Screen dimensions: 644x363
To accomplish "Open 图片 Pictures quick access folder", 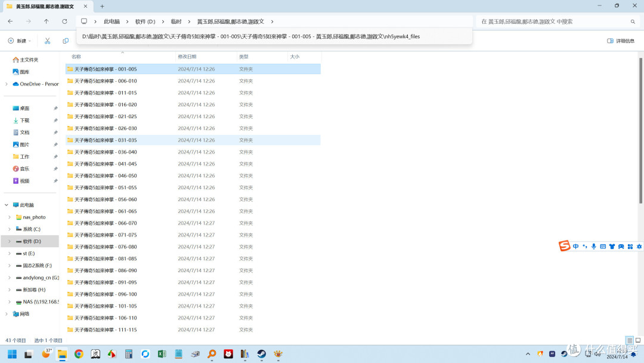I will (x=21, y=144).
